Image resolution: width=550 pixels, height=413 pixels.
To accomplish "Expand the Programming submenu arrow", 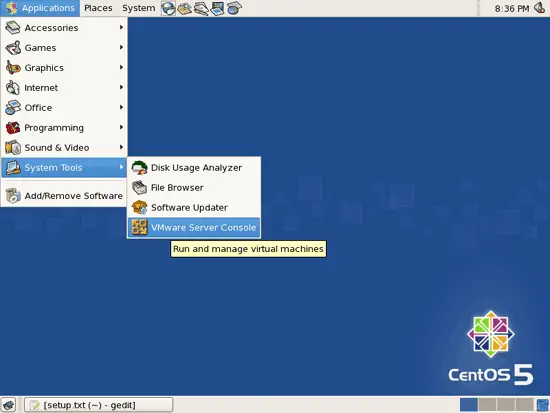I will pyautogui.click(x=121, y=127).
